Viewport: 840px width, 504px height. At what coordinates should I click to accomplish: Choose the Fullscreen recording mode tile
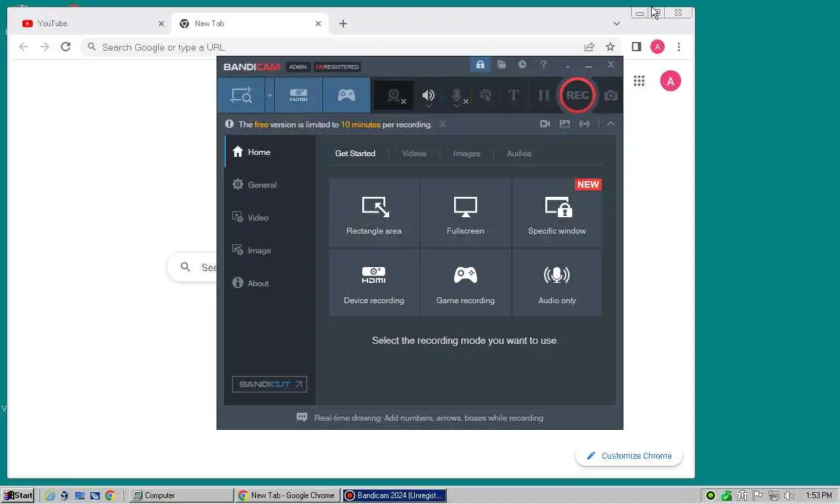pos(465,213)
